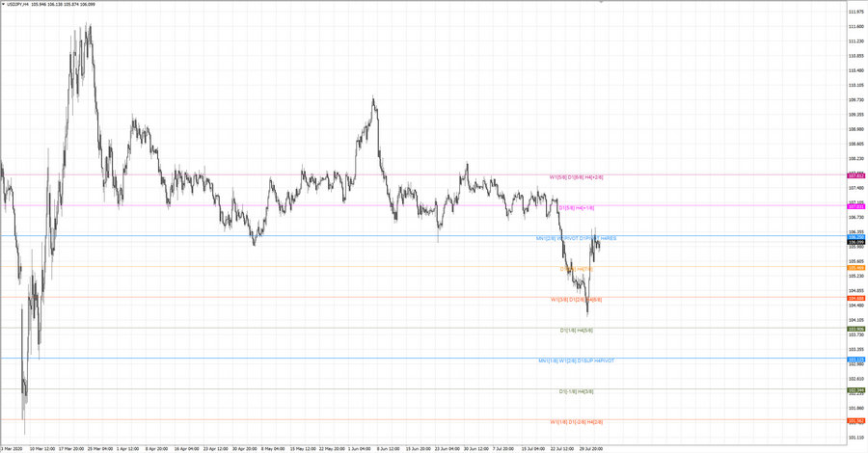This screenshot has height=453, width=868.
Task: Click the 102.344 dark green price tag
Action: 856,390
